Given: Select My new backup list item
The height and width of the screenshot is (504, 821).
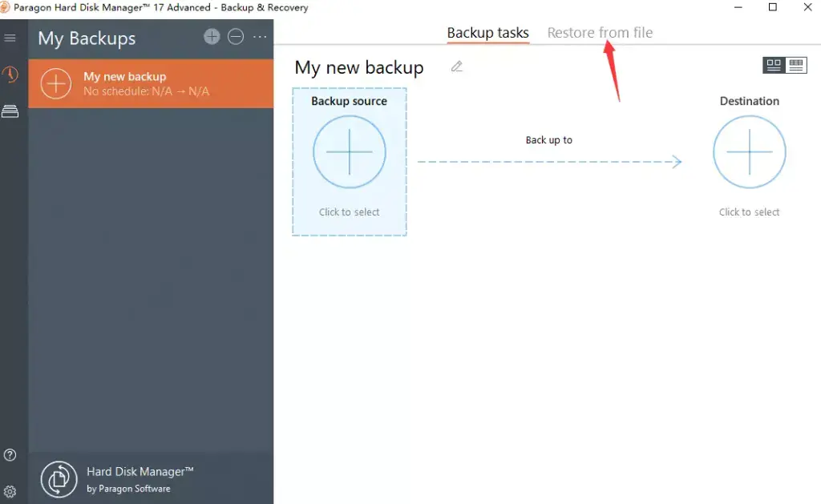Looking at the screenshot, I should click(151, 84).
